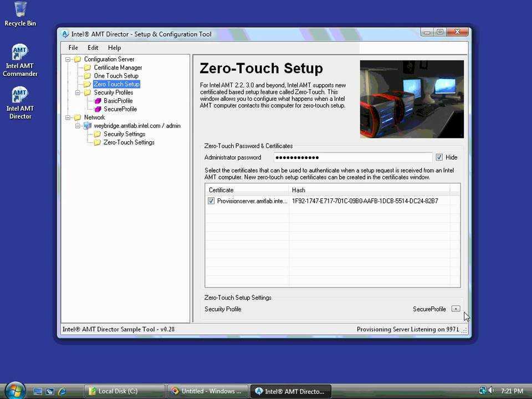Select the Intel AMT Director desktop shortcut

point(20,103)
